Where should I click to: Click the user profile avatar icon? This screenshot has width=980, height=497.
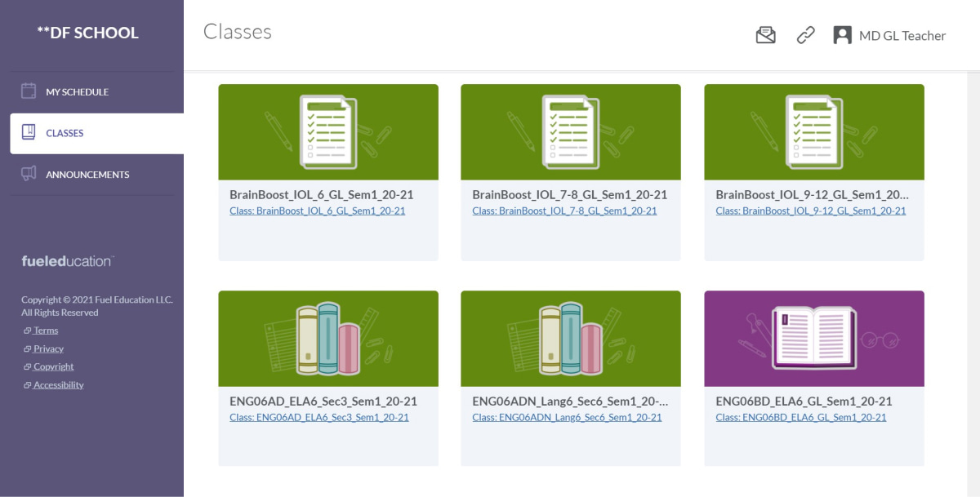[x=842, y=35]
